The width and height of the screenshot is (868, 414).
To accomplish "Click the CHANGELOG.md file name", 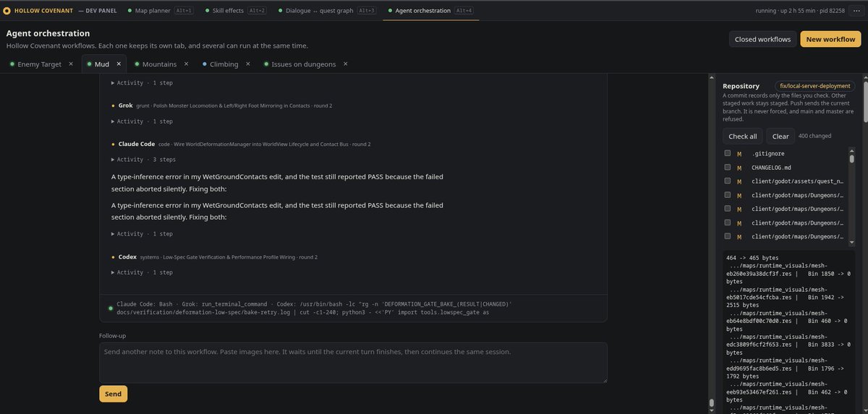I will coord(771,168).
